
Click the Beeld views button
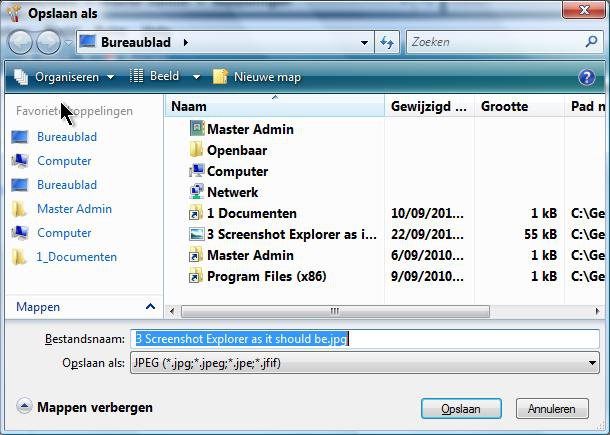[154, 76]
